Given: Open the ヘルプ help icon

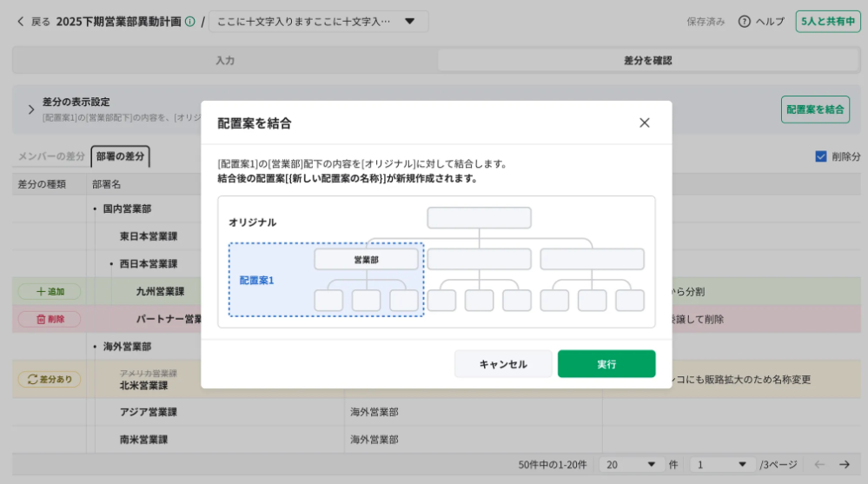Looking at the screenshot, I should 745,22.
